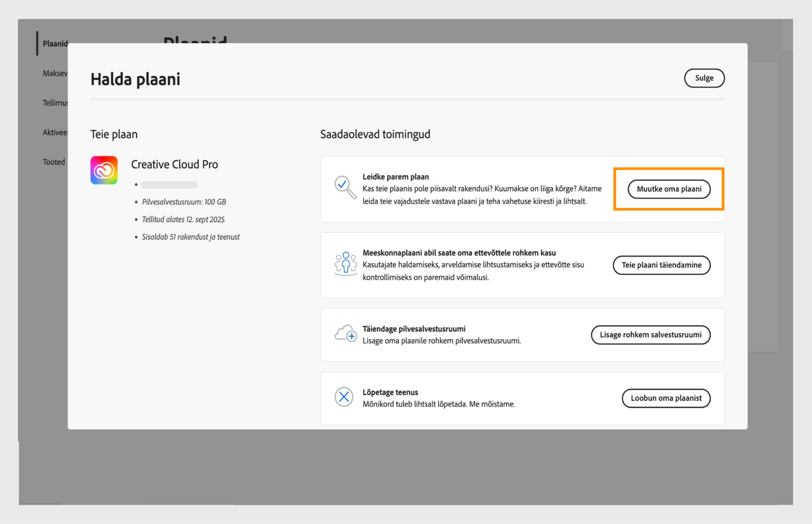Select Tooted in the sidebar
Image resolution: width=812 pixels, height=524 pixels.
(x=54, y=162)
